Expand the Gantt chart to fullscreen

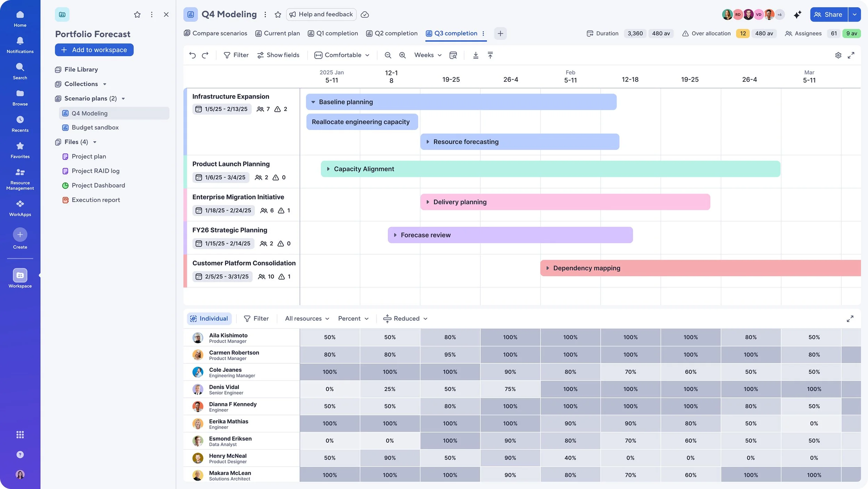[x=851, y=55]
